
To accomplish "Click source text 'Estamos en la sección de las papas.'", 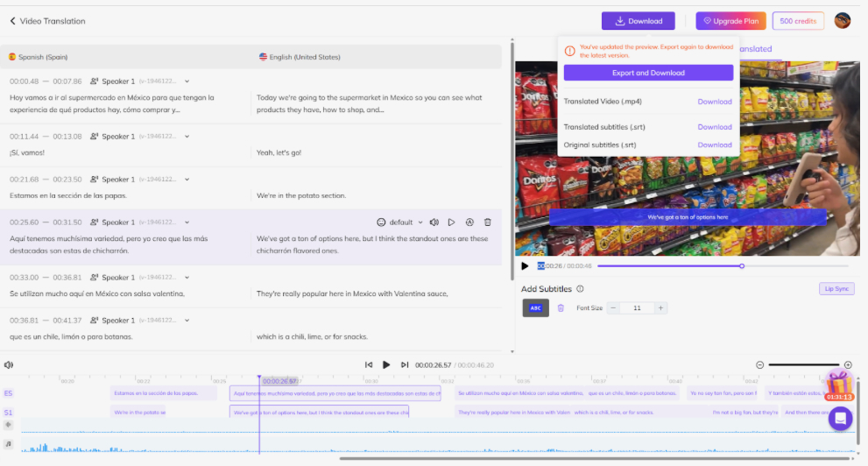I will pos(68,196).
